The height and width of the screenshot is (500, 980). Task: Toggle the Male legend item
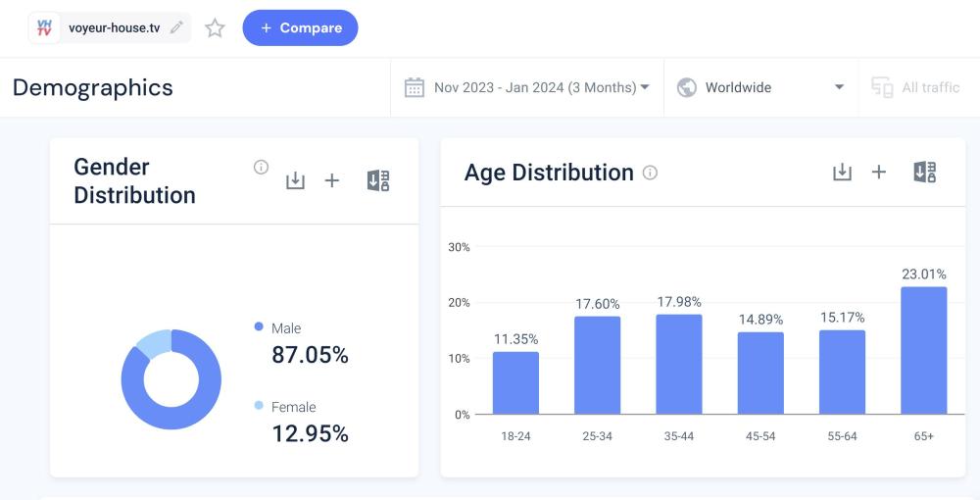coord(285,328)
